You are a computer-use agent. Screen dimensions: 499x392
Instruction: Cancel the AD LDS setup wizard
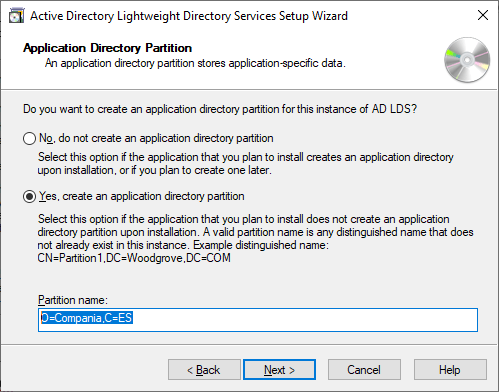point(364,369)
